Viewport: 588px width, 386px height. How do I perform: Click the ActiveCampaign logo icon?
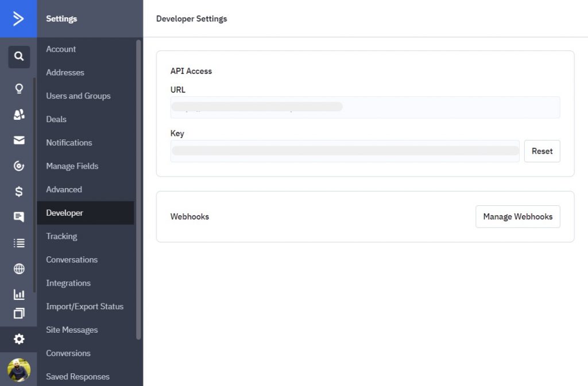pyautogui.click(x=18, y=18)
